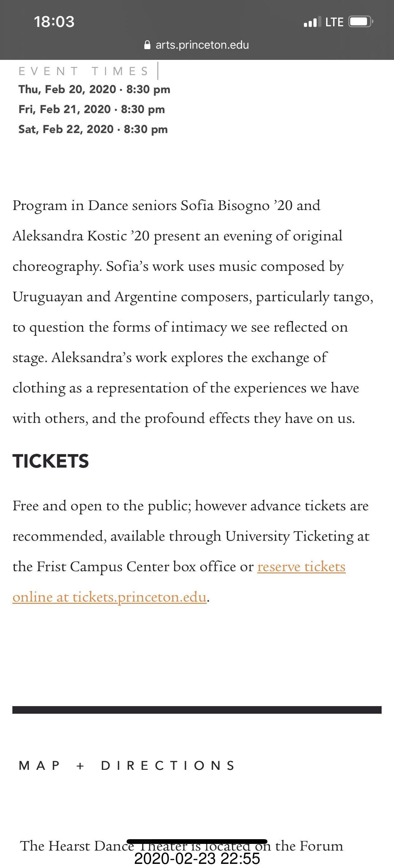The height and width of the screenshot is (868, 394).
Task: Tap the arts.princeton.edu address bar
Action: (202, 45)
